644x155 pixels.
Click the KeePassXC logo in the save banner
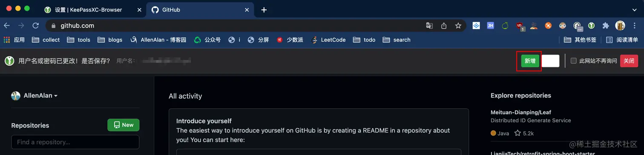tap(9, 61)
